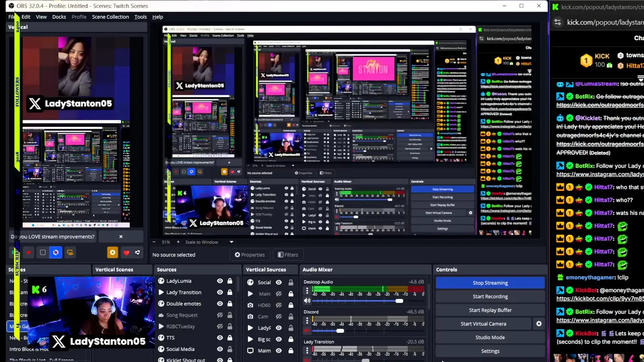Open OBS Settings from Controls

(x=490, y=351)
